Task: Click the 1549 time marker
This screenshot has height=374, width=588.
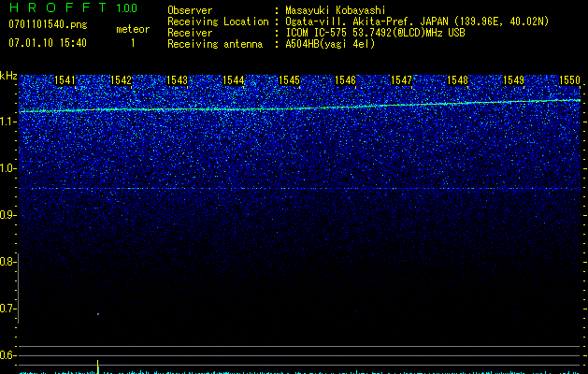Action: [513, 80]
